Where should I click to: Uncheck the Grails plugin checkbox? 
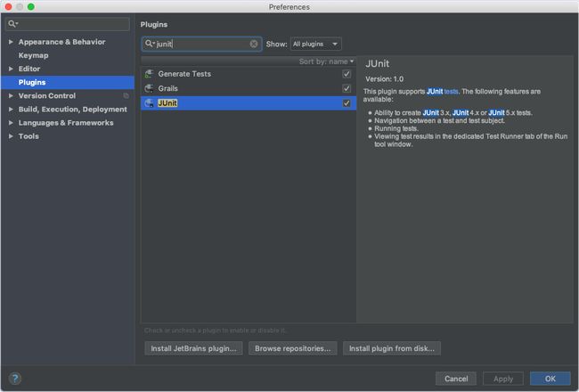point(347,88)
